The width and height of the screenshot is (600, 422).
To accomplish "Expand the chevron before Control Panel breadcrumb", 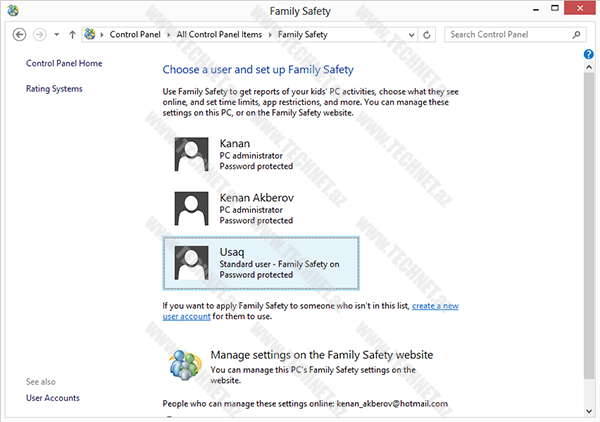I will coord(102,35).
